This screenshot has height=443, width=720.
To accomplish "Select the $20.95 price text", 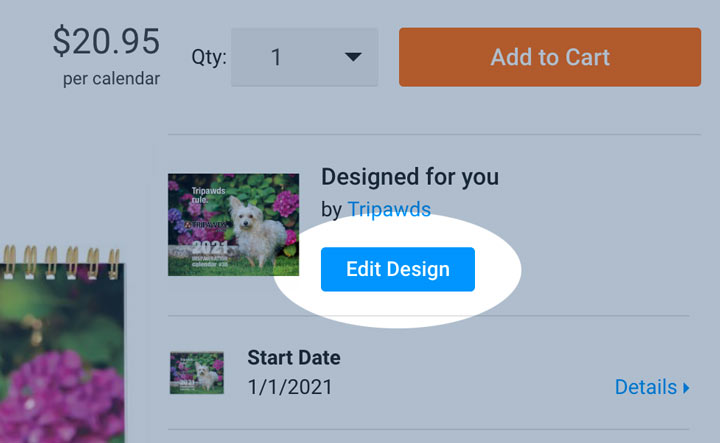I will pyautogui.click(x=106, y=42).
